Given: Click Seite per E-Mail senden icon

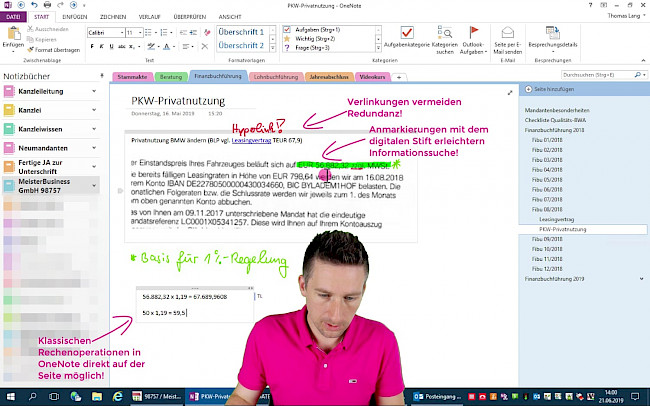Looking at the screenshot, I should click(510, 34).
